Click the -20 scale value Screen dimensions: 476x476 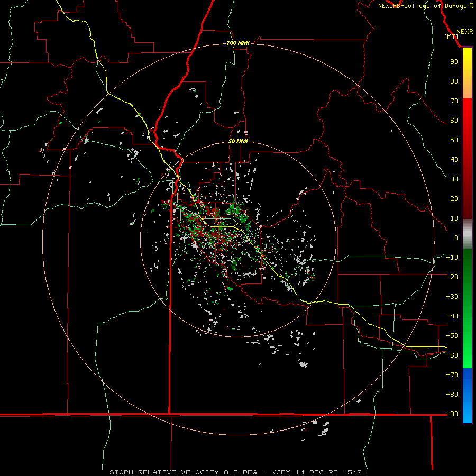pyautogui.click(x=452, y=277)
